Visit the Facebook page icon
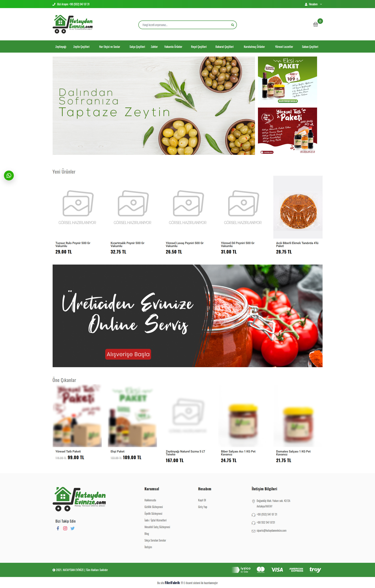Screen dimensions: 375x588 pyautogui.click(x=58, y=528)
